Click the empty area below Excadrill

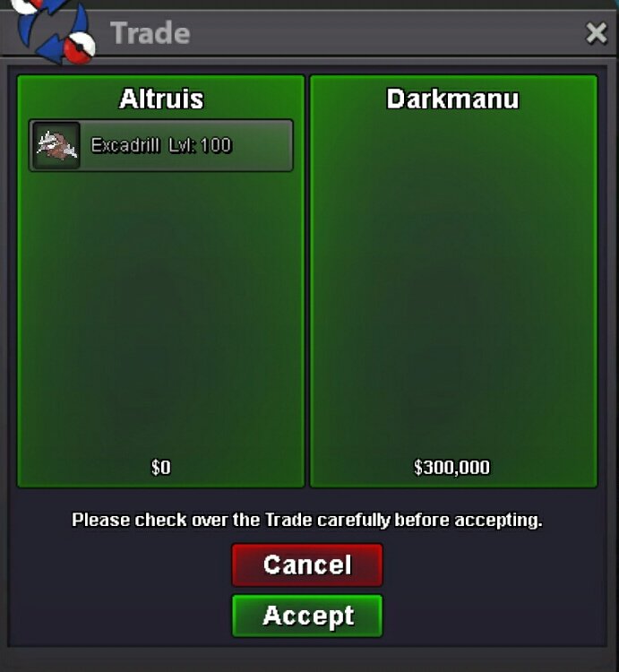click(x=161, y=313)
